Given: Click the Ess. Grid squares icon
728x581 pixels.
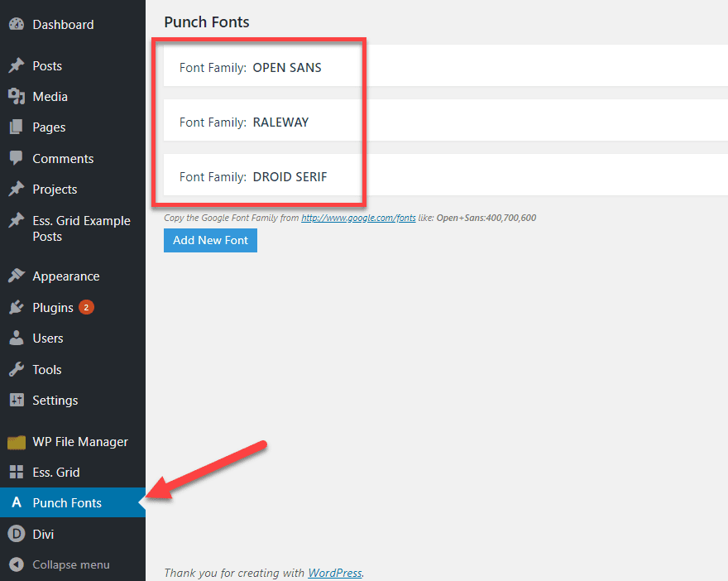Looking at the screenshot, I should click(16, 473).
